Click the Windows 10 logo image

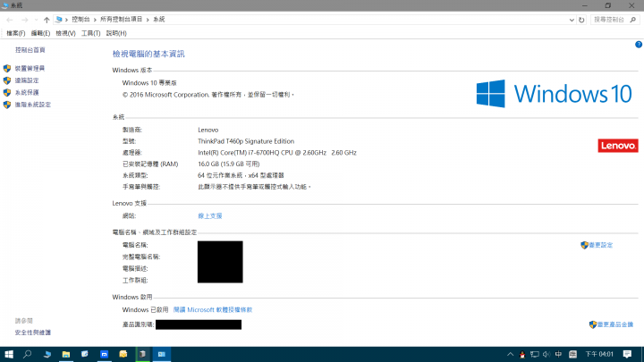tap(554, 94)
